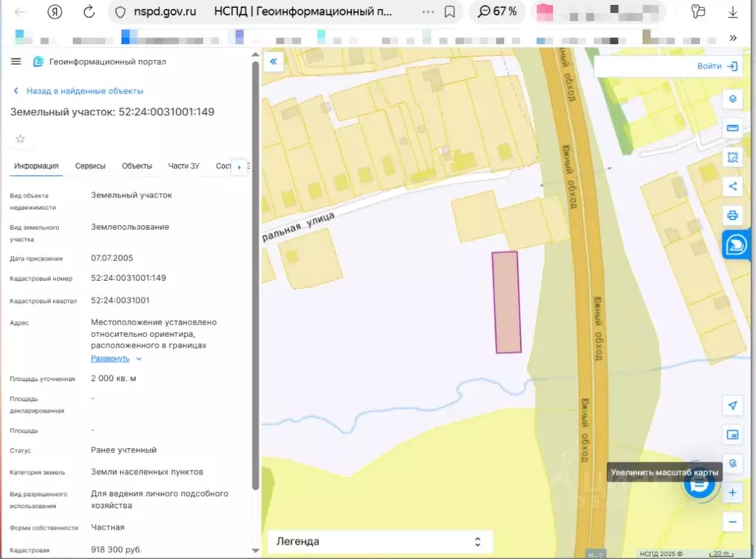
Task: Print the current map view
Action: [x=732, y=215]
